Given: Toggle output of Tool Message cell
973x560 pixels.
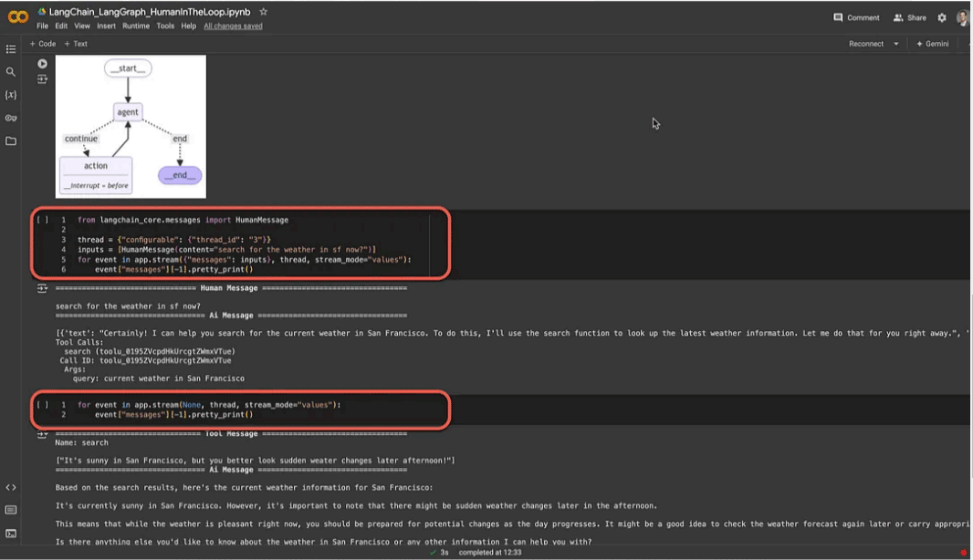Looking at the screenshot, I should click(42, 434).
